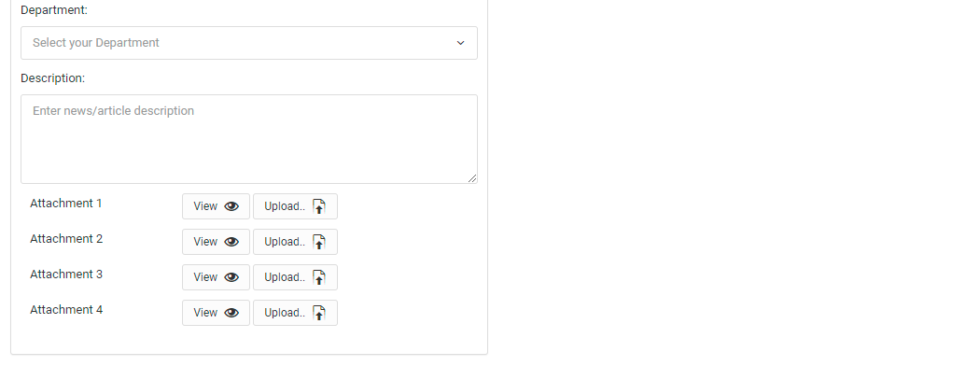The width and height of the screenshot is (980, 366).
Task: Click the eye icon for Attachment 2
Action: coord(231,242)
